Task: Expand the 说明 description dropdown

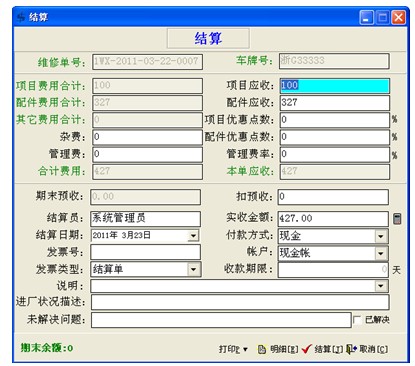Action: [x=381, y=286]
